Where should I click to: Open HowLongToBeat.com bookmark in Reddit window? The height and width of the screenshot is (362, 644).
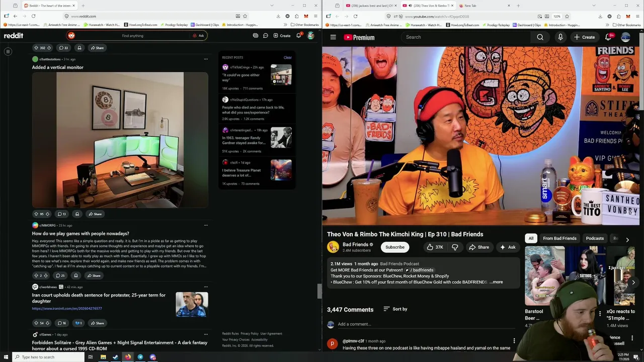140,25
